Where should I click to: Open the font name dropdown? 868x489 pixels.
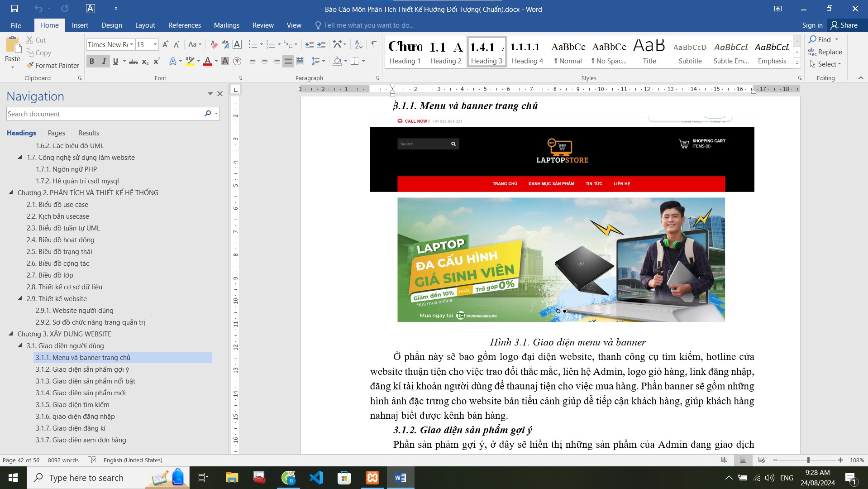click(132, 44)
